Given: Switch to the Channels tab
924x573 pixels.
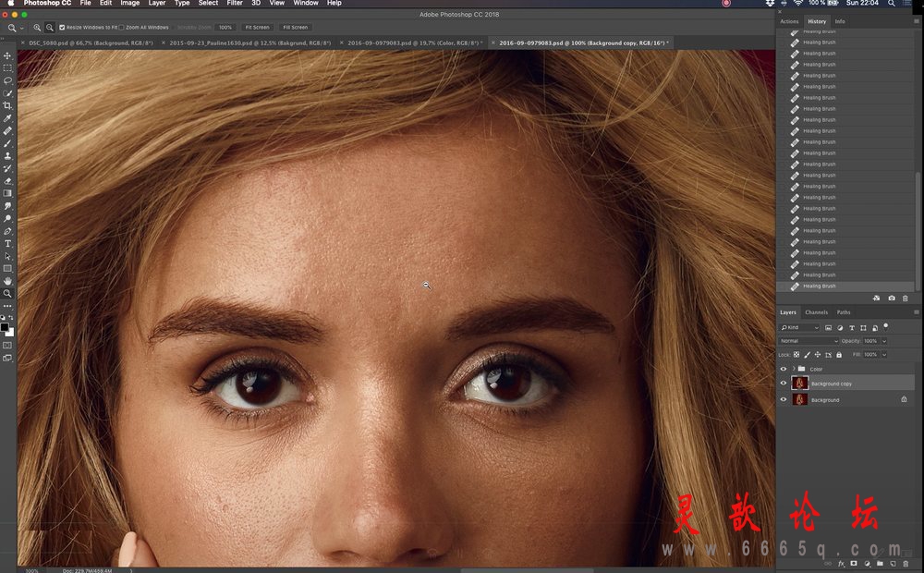Looking at the screenshot, I should pos(816,312).
